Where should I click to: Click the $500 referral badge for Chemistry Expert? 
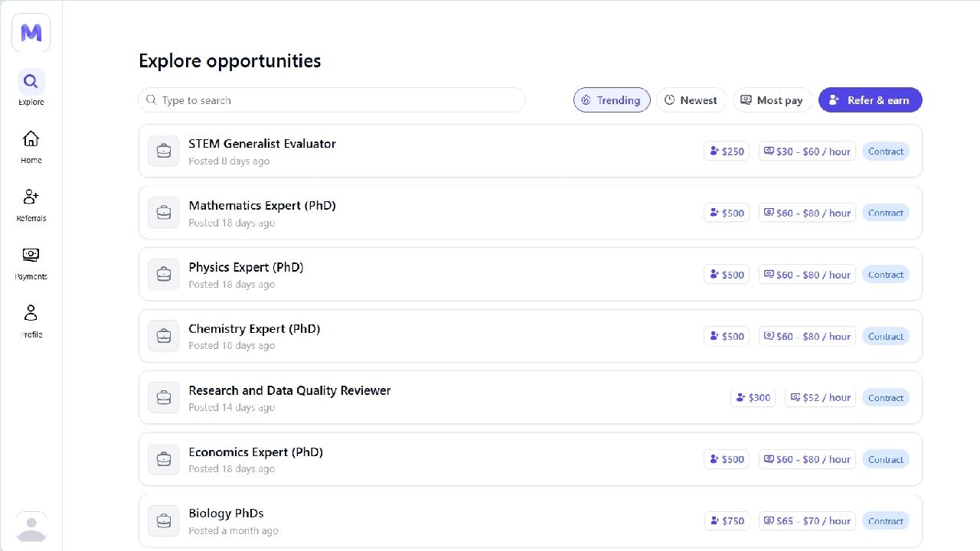[x=726, y=336]
